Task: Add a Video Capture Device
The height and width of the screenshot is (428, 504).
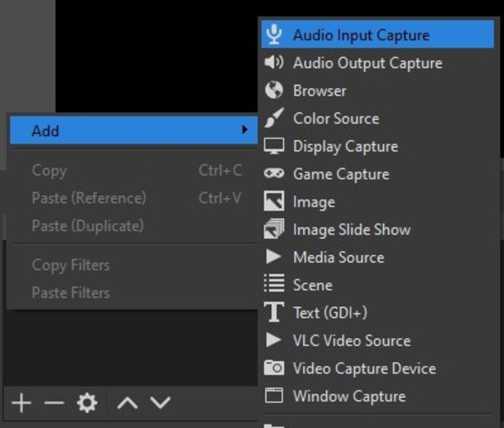Action: coord(378,368)
